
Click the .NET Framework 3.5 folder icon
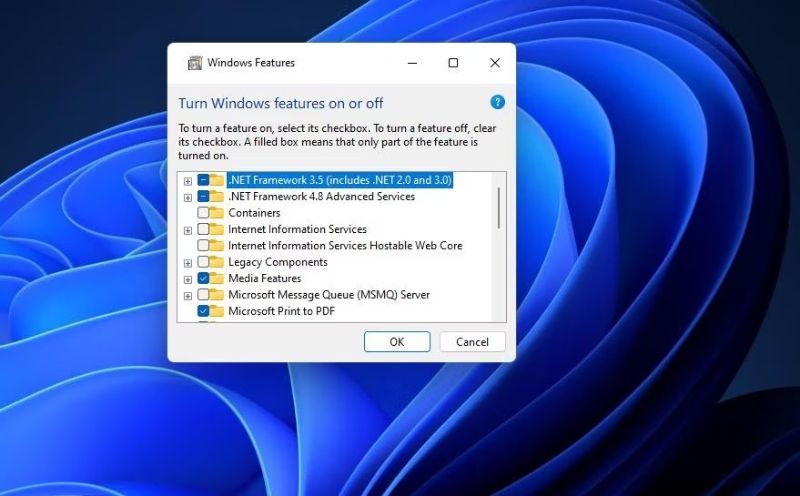[218, 180]
